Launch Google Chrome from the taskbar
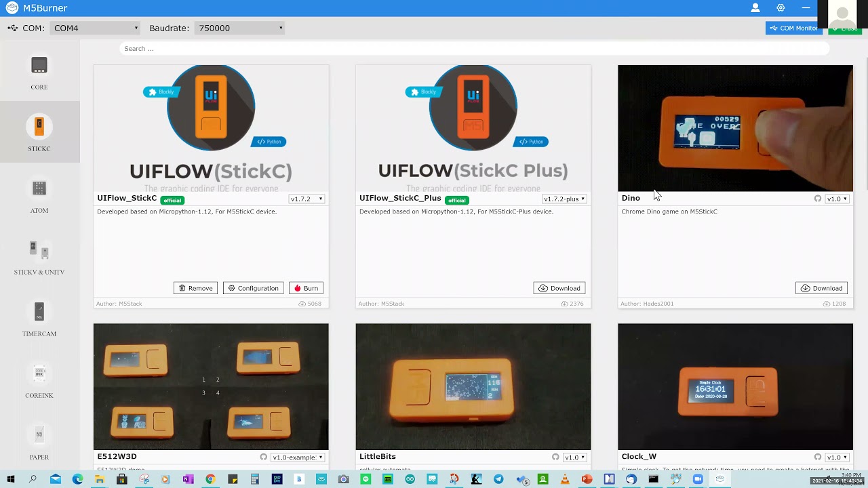The width and height of the screenshot is (868, 488). (x=210, y=479)
